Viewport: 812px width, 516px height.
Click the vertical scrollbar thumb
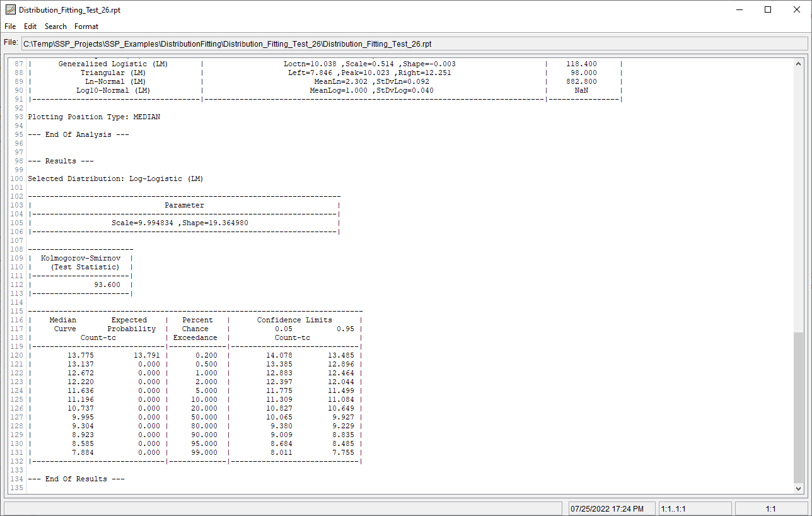pos(799,406)
